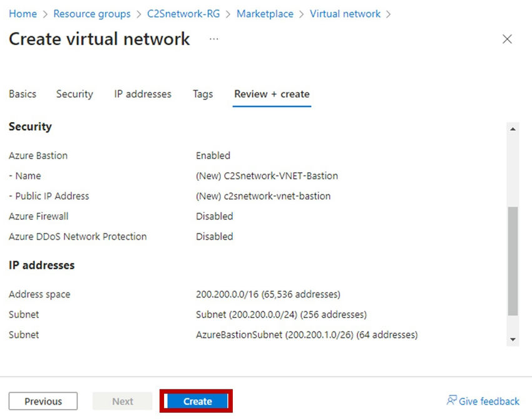
Task: Open Virtual network breadcrumb link
Action: pos(345,13)
